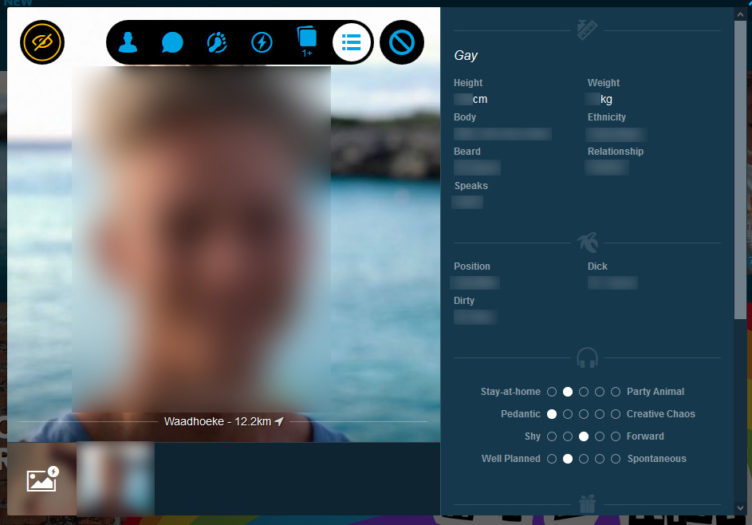Select the stats list icon
The width and height of the screenshot is (752, 525).
[352, 42]
